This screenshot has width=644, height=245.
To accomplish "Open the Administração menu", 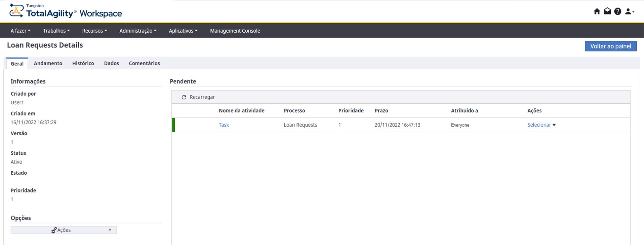I will pos(138,31).
